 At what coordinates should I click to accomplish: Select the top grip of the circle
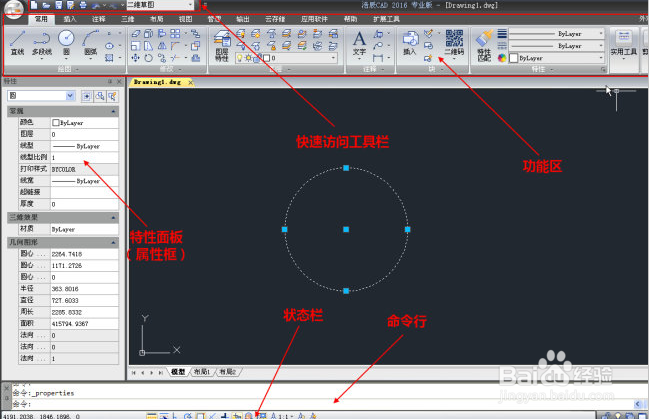click(x=346, y=168)
